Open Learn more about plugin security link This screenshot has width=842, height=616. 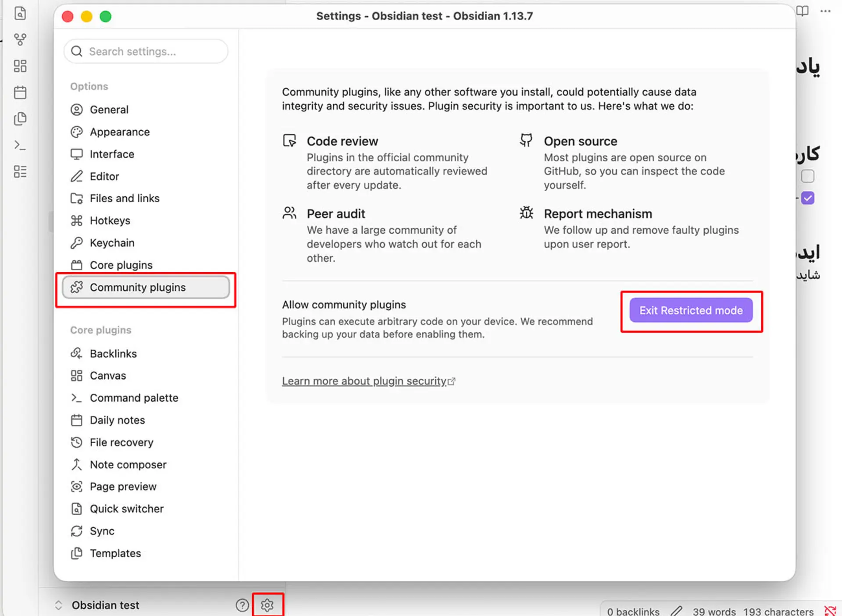click(x=368, y=381)
